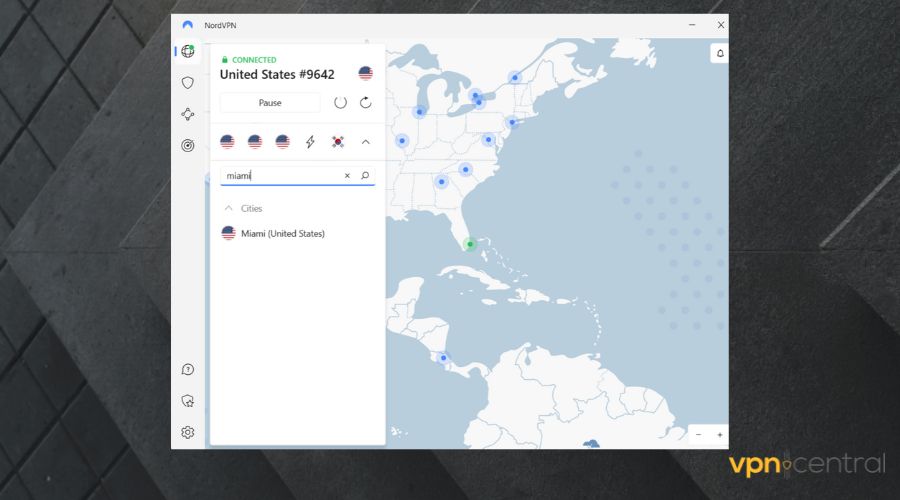
Task: Click the NordVPN logo in title bar
Action: (188, 25)
